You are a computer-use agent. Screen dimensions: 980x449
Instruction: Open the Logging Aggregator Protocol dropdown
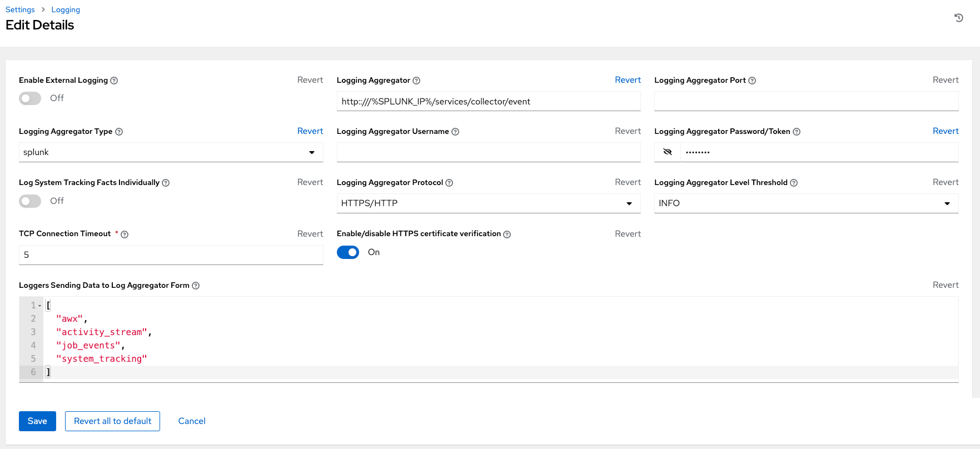tap(489, 203)
